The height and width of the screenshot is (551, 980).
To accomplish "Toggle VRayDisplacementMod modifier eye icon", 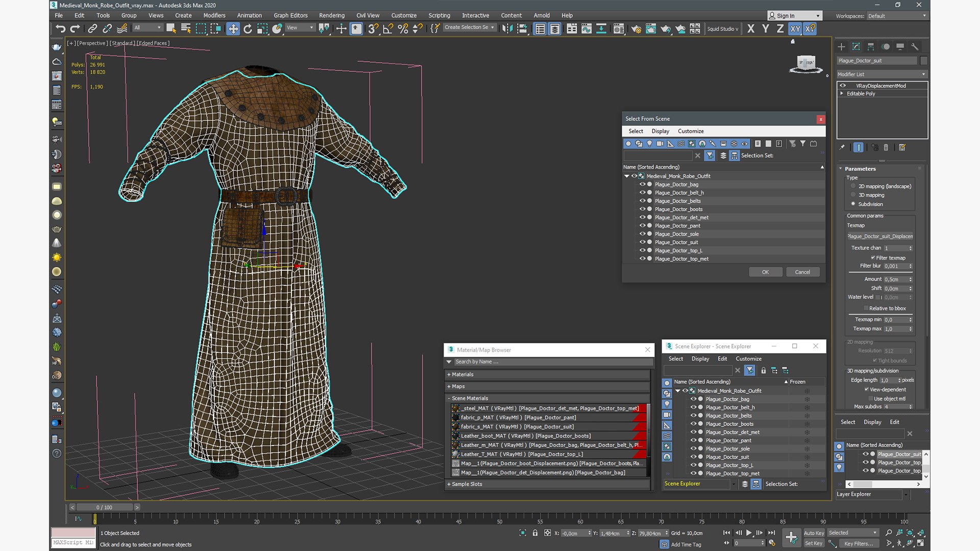I will click(843, 86).
